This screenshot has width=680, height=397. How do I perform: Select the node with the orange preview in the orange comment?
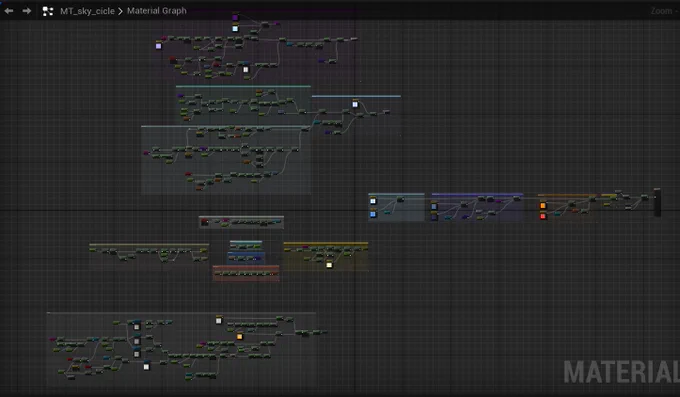coord(543,205)
